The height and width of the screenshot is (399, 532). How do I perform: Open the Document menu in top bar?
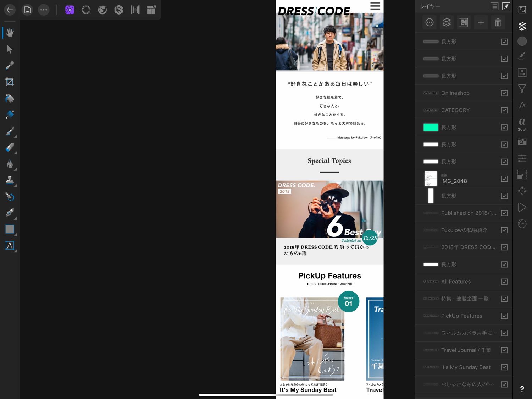(27, 10)
